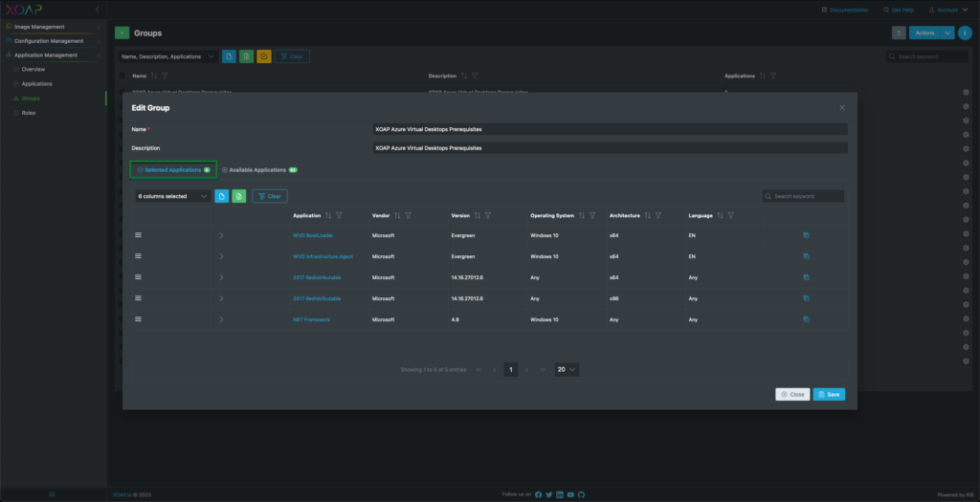Click the drag handle of the WVD BootLoader row
This screenshot has height=502, width=980.
pyautogui.click(x=138, y=234)
